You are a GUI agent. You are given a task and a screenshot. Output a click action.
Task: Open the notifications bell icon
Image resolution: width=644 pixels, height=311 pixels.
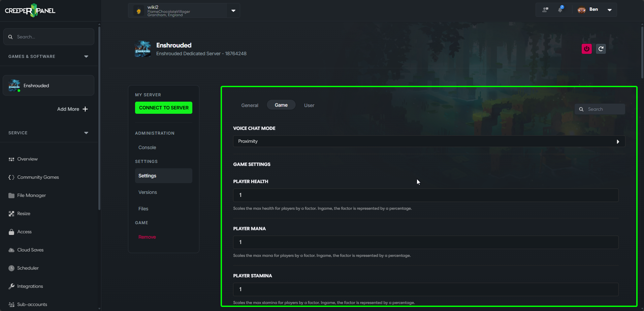click(560, 9)
